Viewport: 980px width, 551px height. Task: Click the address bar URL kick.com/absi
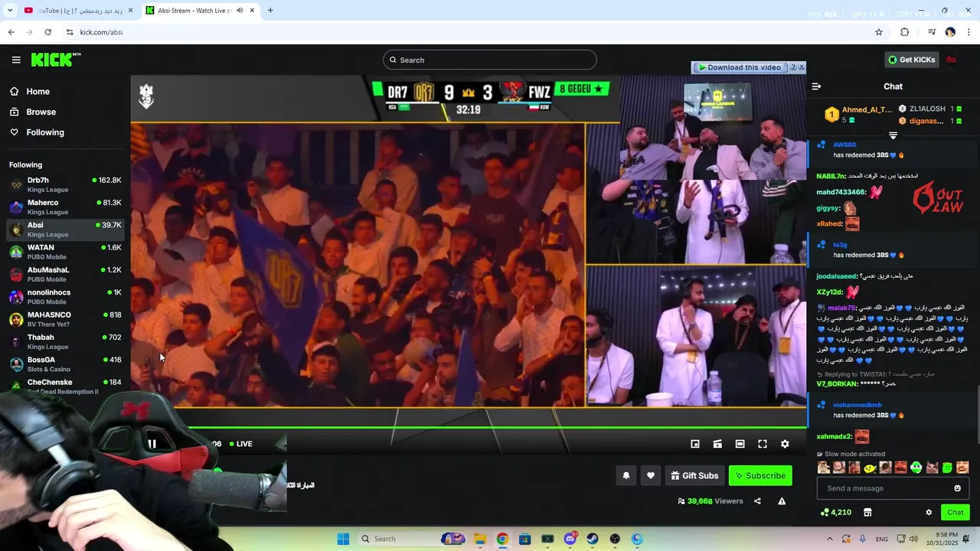pos(101,32)
